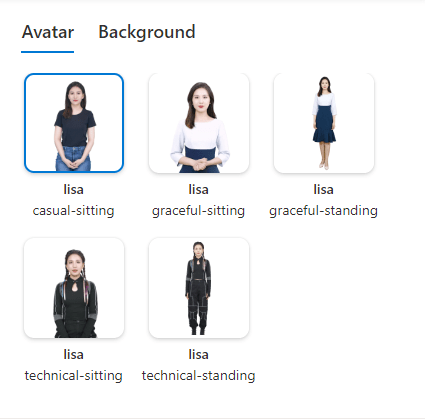Select the lisa graceful-standing avatar picture

click(324, 123)
